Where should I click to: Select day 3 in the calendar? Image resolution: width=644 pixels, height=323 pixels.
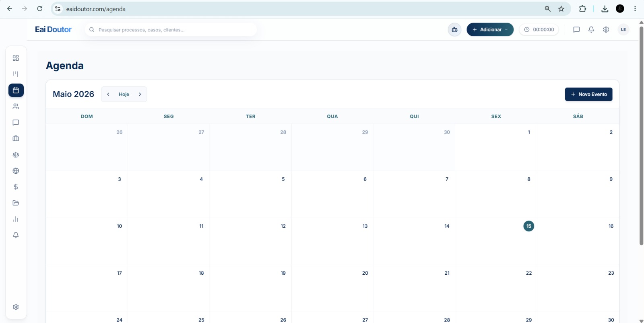point(120,179)
